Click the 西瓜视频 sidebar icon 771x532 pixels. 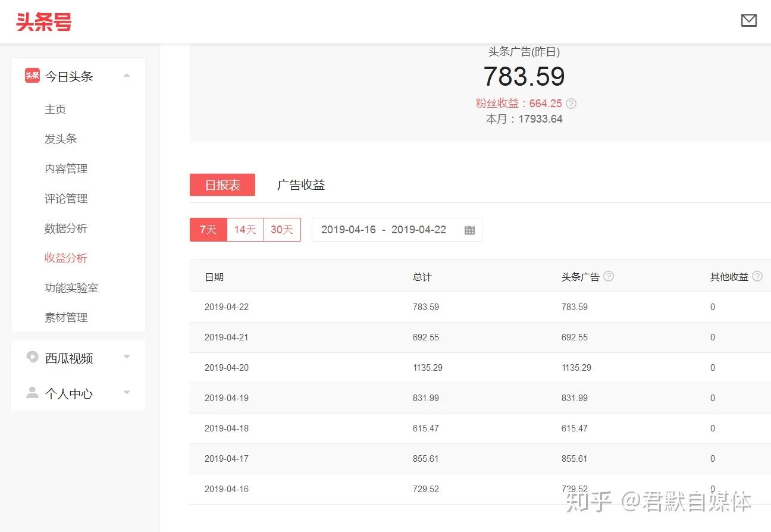pos(32,357)
